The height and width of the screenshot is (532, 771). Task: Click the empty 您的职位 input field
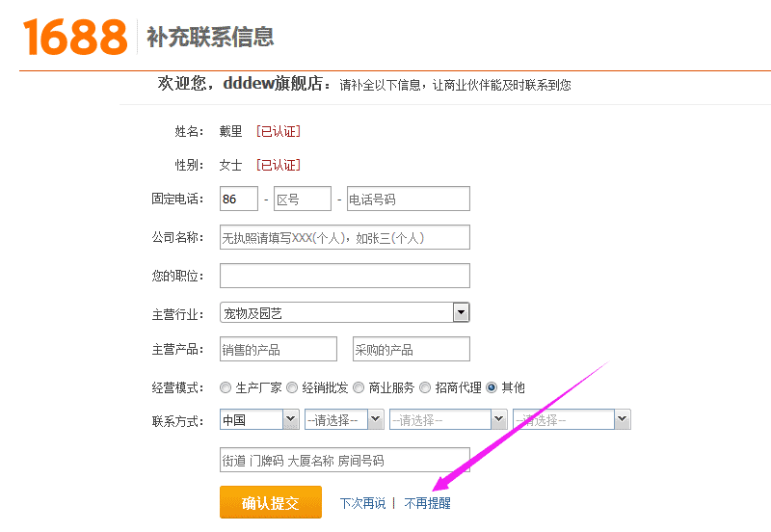tap(345, 276)
